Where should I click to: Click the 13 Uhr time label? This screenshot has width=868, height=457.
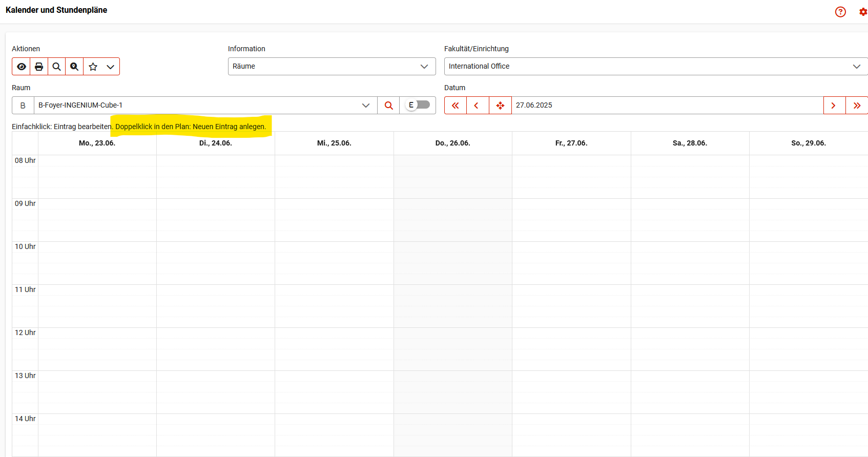click(x=25, y=376)
